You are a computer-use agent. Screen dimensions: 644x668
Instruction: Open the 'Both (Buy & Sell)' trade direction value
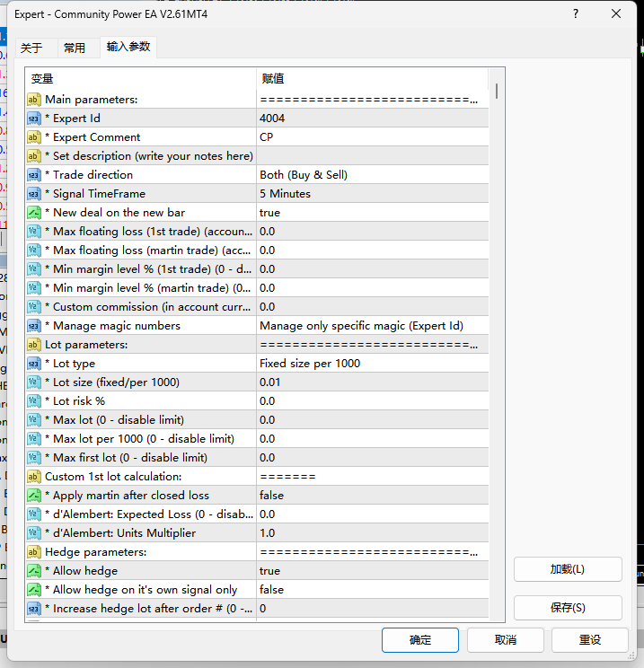click(373, 175)
